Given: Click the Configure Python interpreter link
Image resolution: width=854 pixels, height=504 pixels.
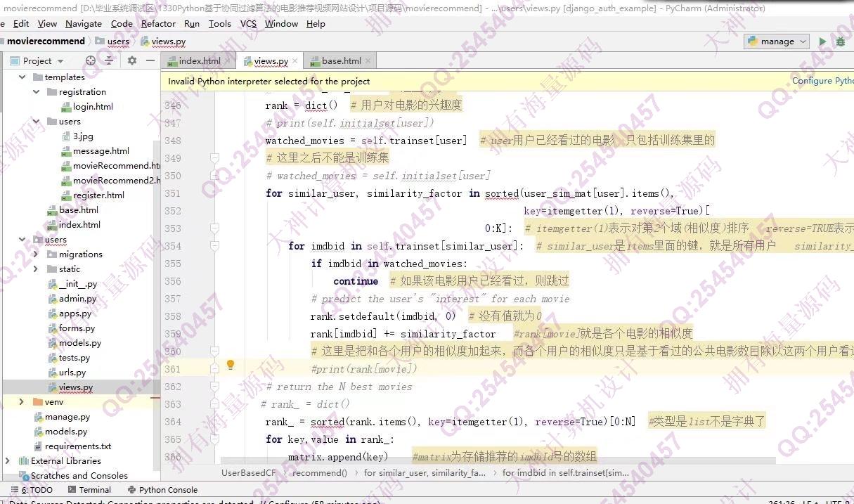Looking at the screenshot, I should [x=822, y=81].
